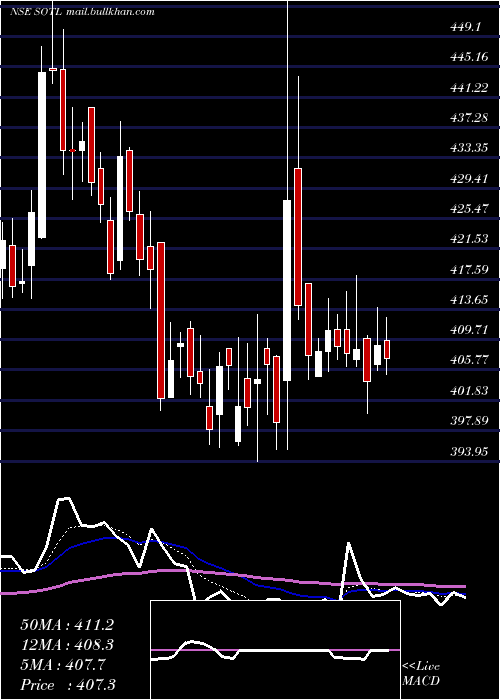The width and height of the screenshot is (500, 700).
Task: Click the 425.47 price axis label
Action: point(469,208)
